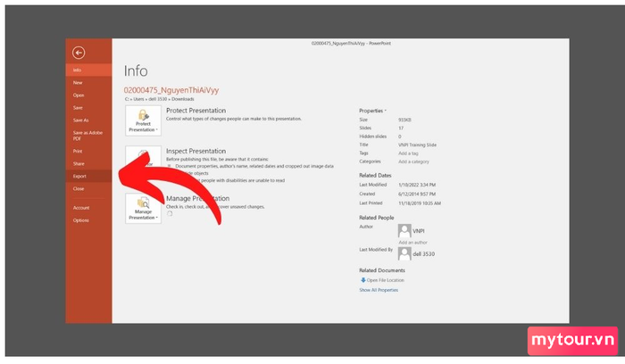Select Save As in the sidebar
This screenshot has width=625, height=364.
click(88, 120)
